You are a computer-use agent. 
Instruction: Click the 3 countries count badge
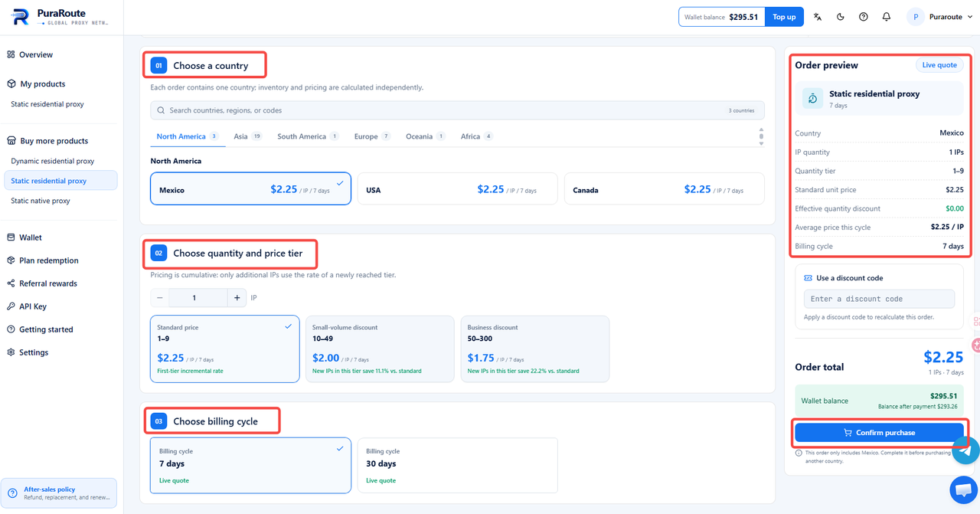coord(742,110)
